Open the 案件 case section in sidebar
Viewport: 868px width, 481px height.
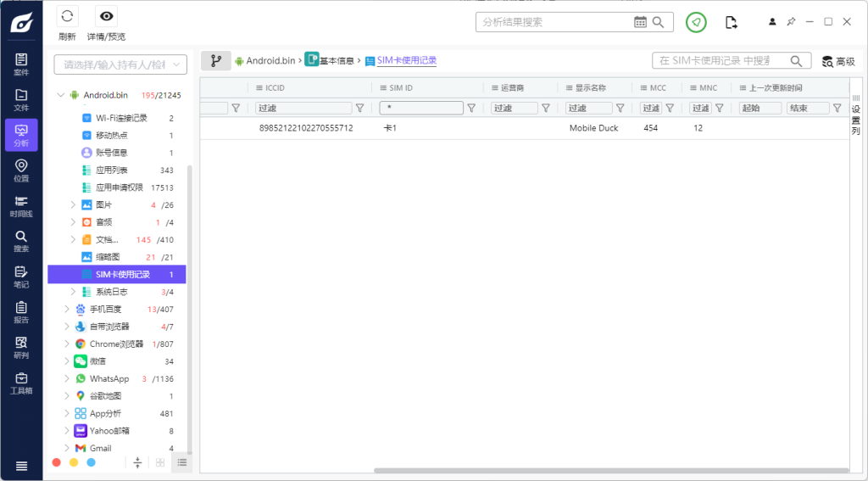[x=21, y=64]
